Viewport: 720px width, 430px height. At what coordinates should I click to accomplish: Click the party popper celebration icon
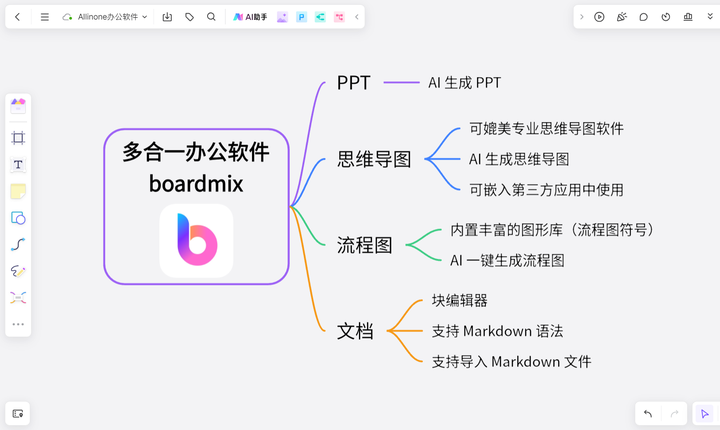point(621,17)
